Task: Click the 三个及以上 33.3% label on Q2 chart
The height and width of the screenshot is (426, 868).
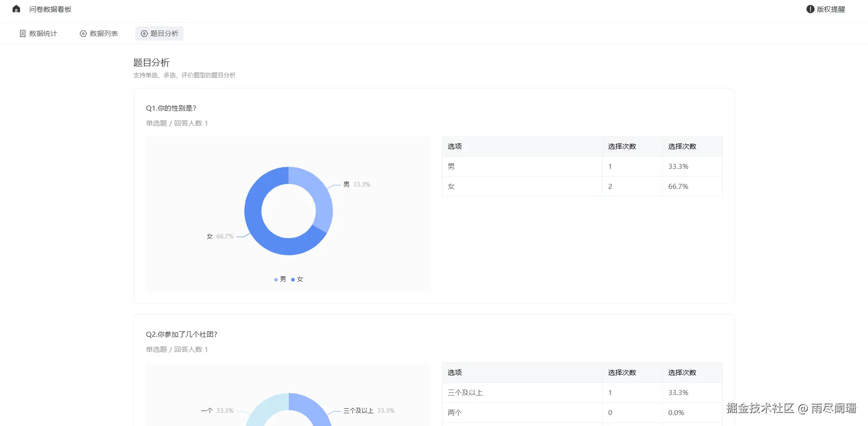Action: point(369,411)
